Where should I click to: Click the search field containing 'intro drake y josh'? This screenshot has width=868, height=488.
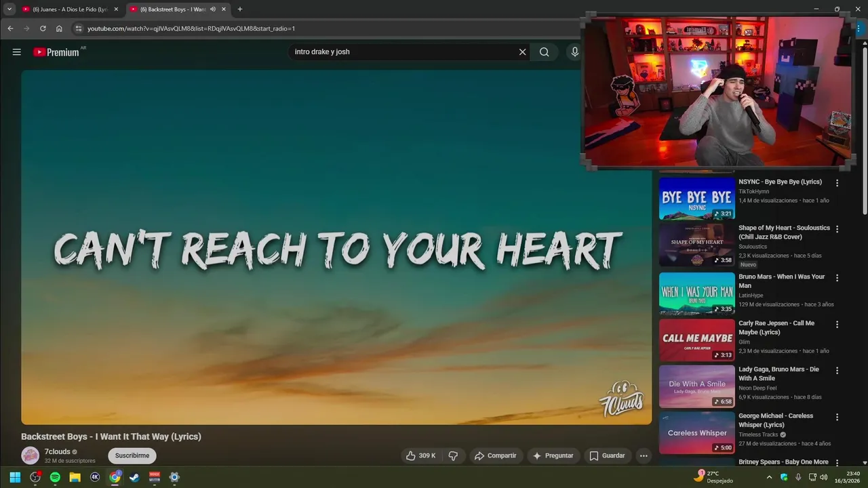[403, 52]
